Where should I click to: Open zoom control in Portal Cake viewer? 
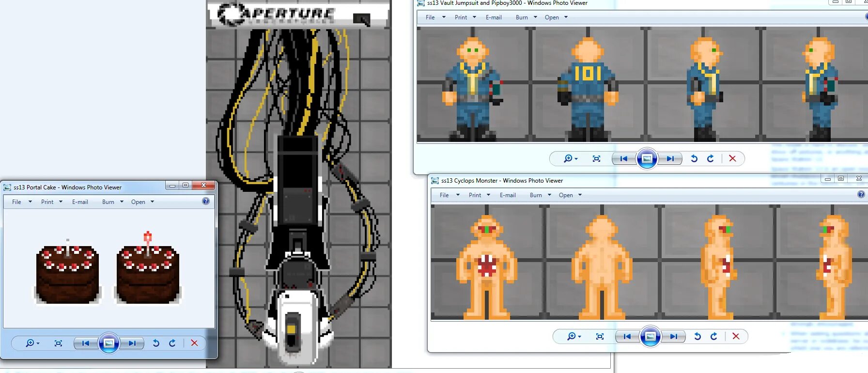pos(32,343)
